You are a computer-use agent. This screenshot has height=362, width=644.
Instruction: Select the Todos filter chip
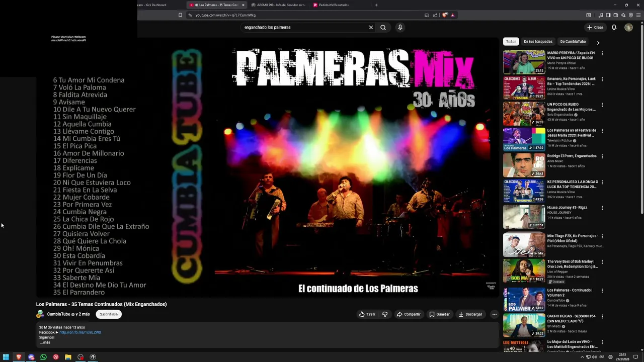pos(511,42)
